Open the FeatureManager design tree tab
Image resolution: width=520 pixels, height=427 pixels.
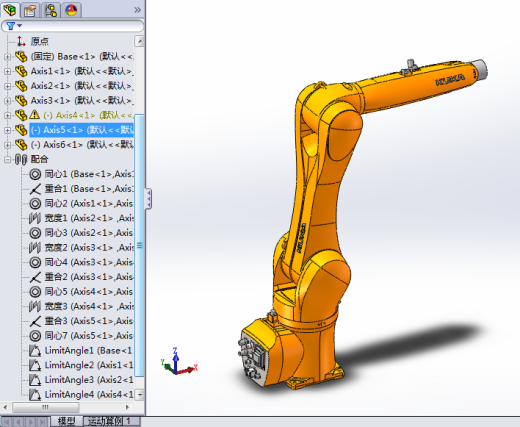(x=10, y=10)
